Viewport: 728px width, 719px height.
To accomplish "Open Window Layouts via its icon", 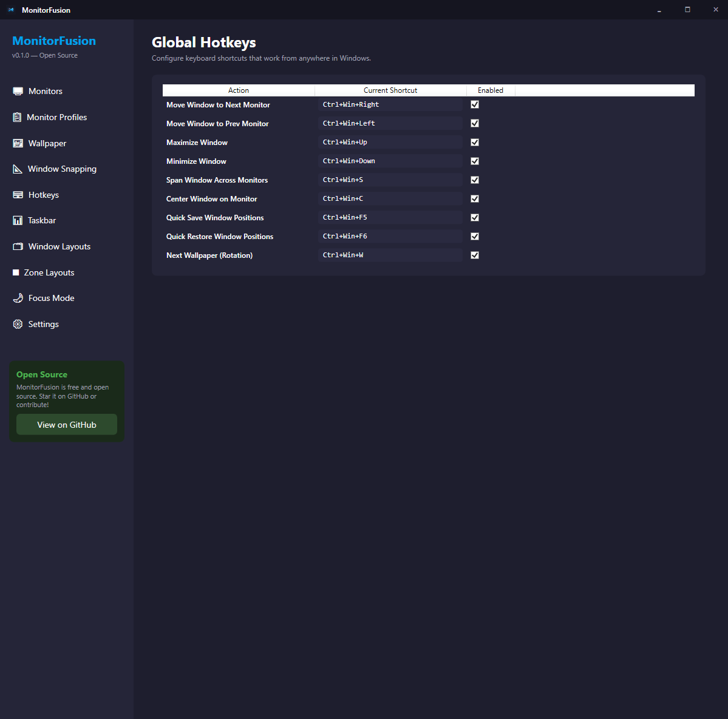I will [17, 246].
